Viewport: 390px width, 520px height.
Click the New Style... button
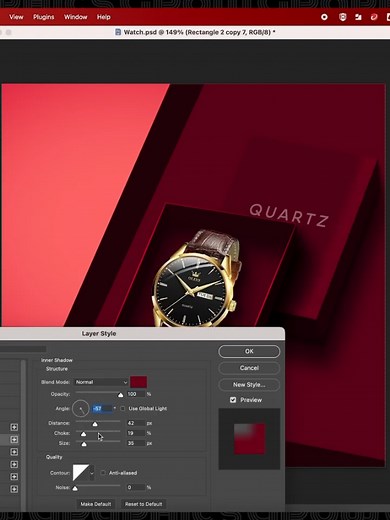click(x=249, y=385)
